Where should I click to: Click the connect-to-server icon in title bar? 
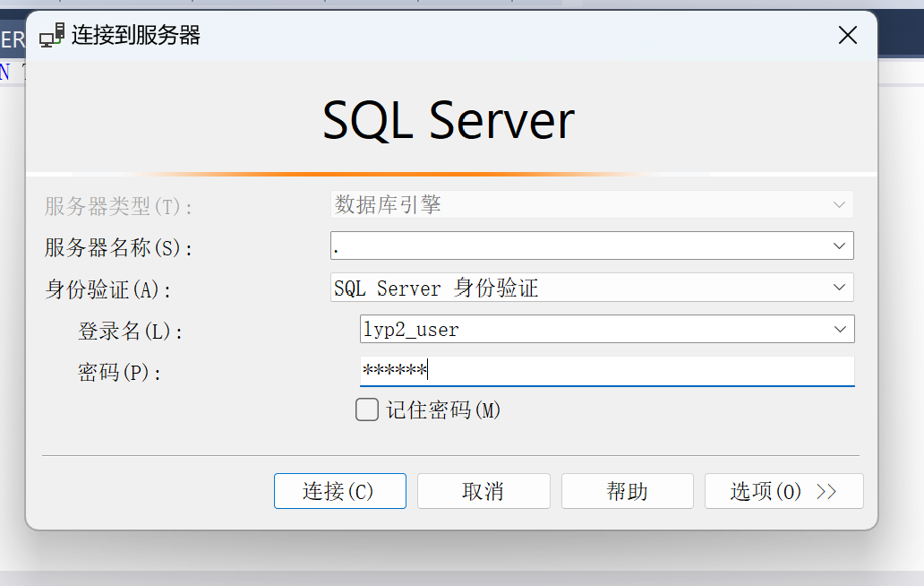[x=52, y=35]
